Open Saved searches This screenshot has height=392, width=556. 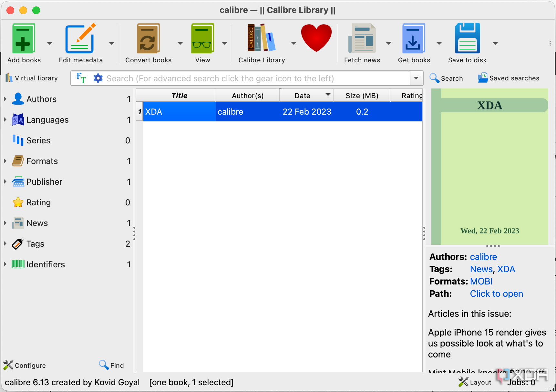[509, 78]
